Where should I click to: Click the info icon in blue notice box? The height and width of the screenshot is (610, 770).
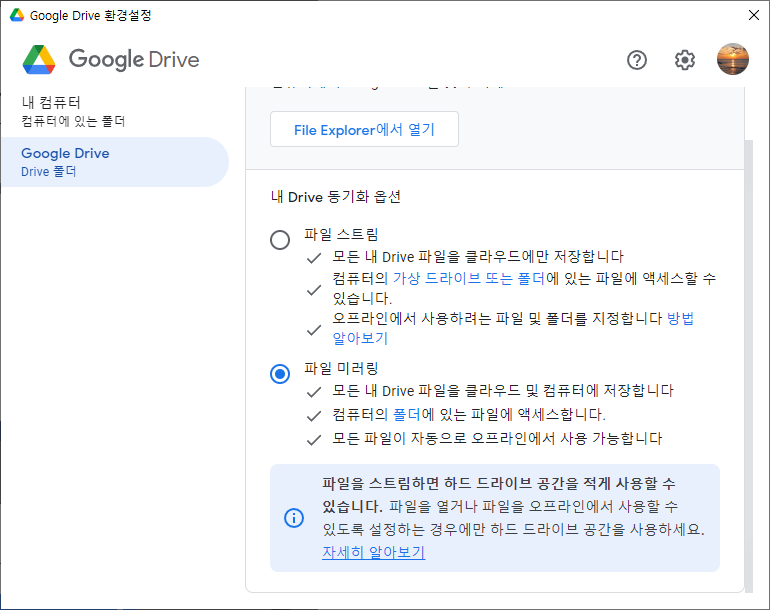point(294,518)
